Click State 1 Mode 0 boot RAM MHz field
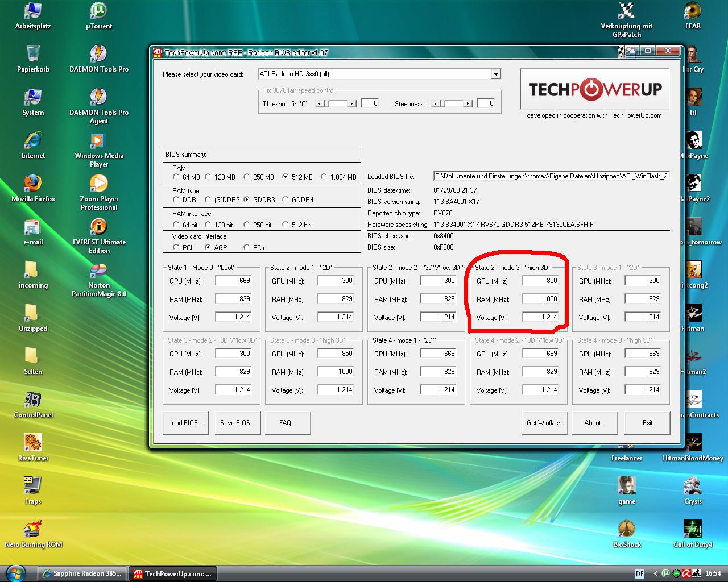Image resolution: width=728 pixels, height=582 pixels. coord(234,299)
